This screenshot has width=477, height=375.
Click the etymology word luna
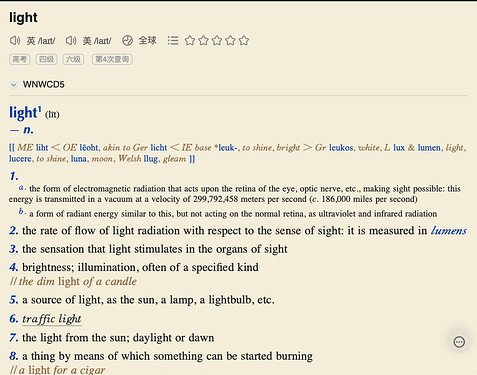(79, 159)
